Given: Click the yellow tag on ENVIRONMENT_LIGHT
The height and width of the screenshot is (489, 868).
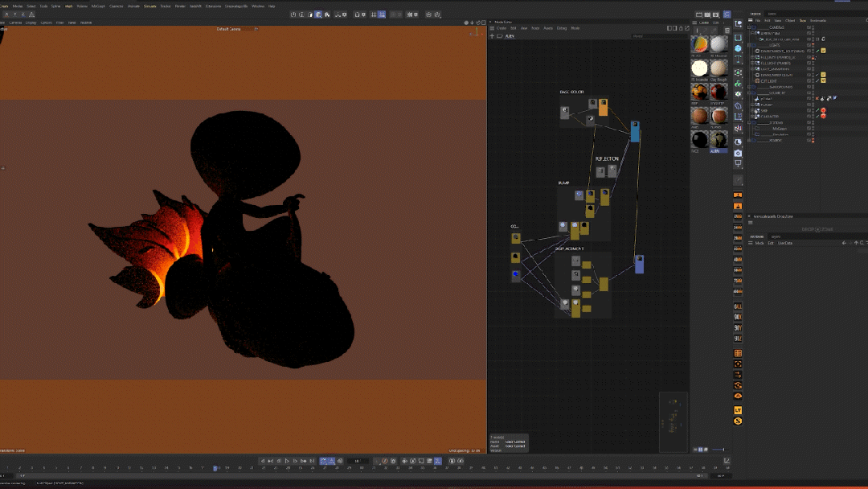Looking at the screenshot, I should point(823,51).
